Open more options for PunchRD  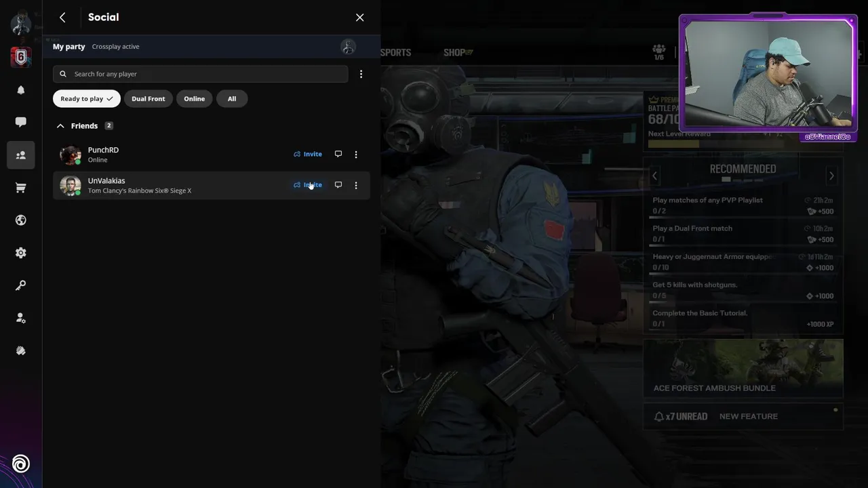pos(356,155)
